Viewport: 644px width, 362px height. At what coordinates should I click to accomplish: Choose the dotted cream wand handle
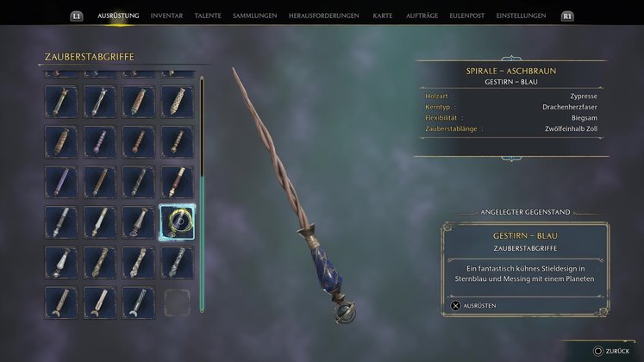pos(177,102)
